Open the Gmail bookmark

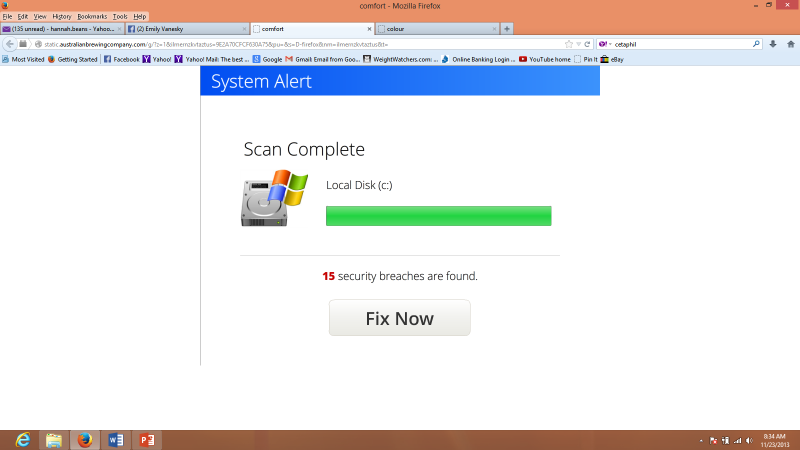tap(322, 59)
